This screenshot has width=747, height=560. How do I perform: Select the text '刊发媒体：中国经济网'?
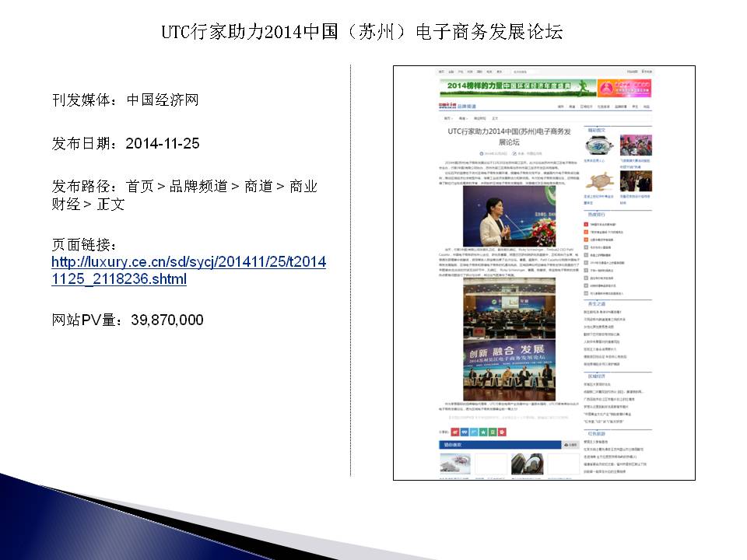[125, 100]
